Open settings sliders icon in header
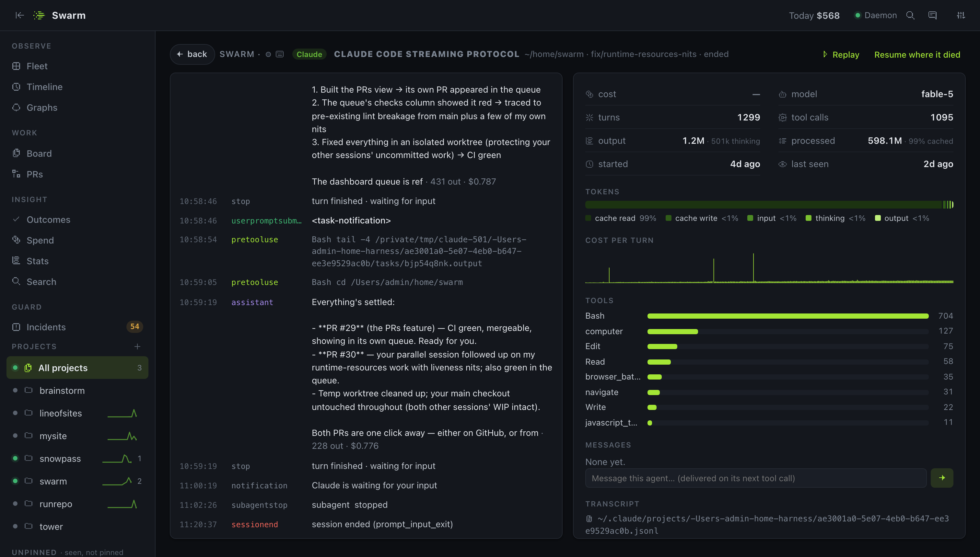Image resolution: width=980 pixels, height=557 pixels. (961, 15)
